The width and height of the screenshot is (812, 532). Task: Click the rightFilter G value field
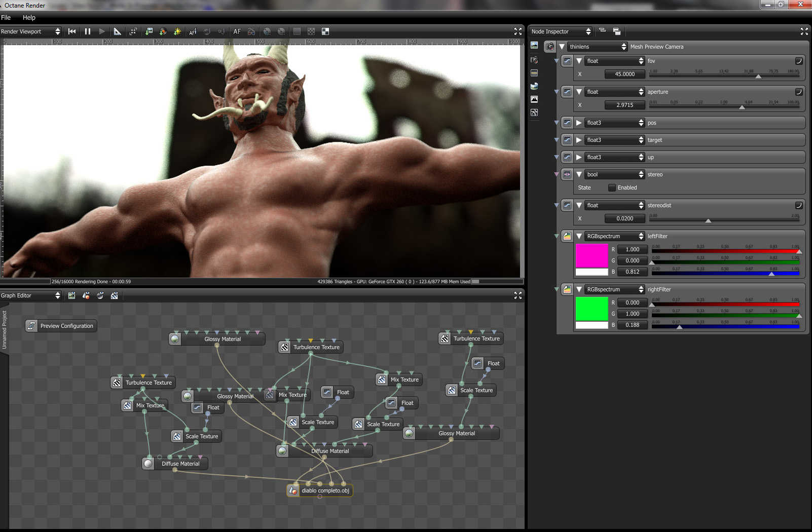pos(633,314)
